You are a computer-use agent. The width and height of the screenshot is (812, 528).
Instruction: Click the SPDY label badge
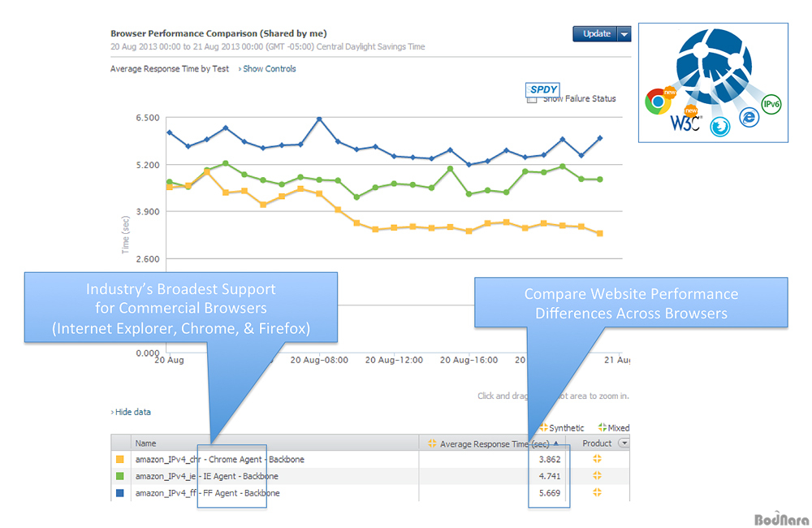click(x=543, y=89)
